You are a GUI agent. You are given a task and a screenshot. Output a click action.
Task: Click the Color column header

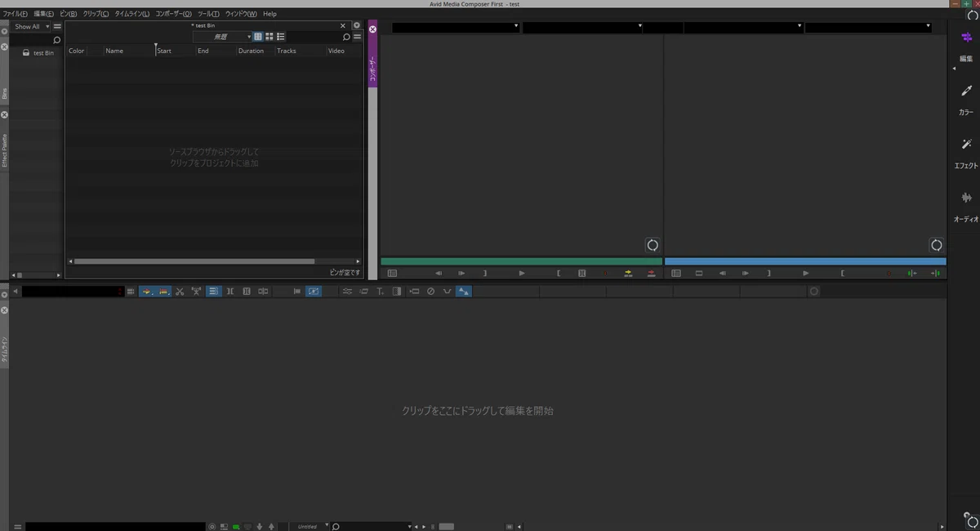(76, 51)
